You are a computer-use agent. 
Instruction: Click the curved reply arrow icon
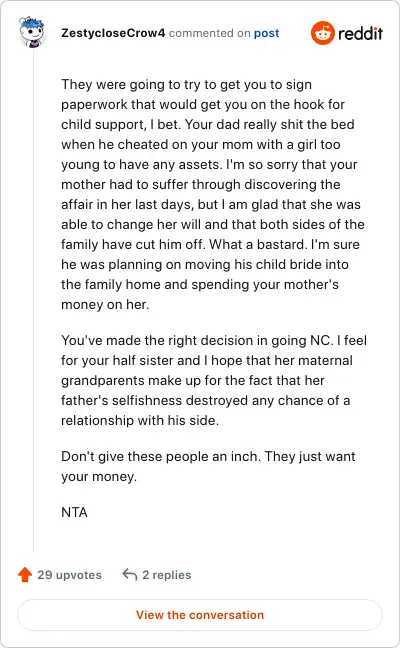point(130,574)
